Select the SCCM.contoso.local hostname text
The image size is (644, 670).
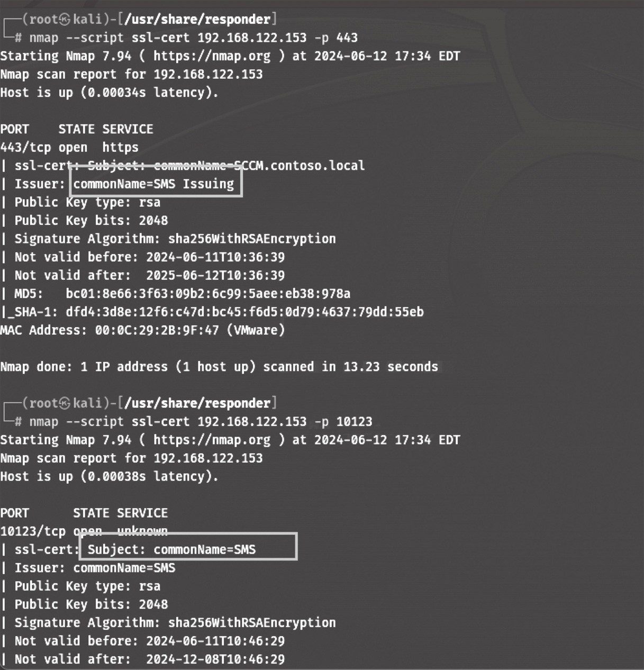click(x=300, y=166)
